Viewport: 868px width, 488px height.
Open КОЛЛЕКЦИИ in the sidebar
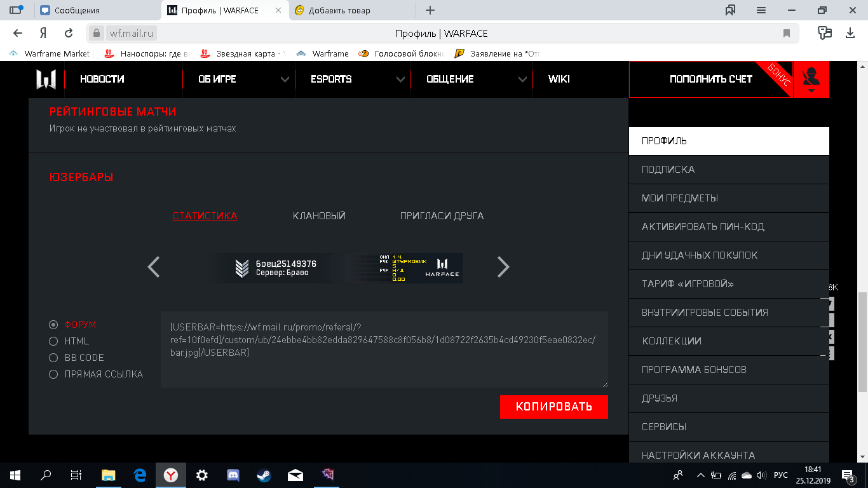(729, 341)
